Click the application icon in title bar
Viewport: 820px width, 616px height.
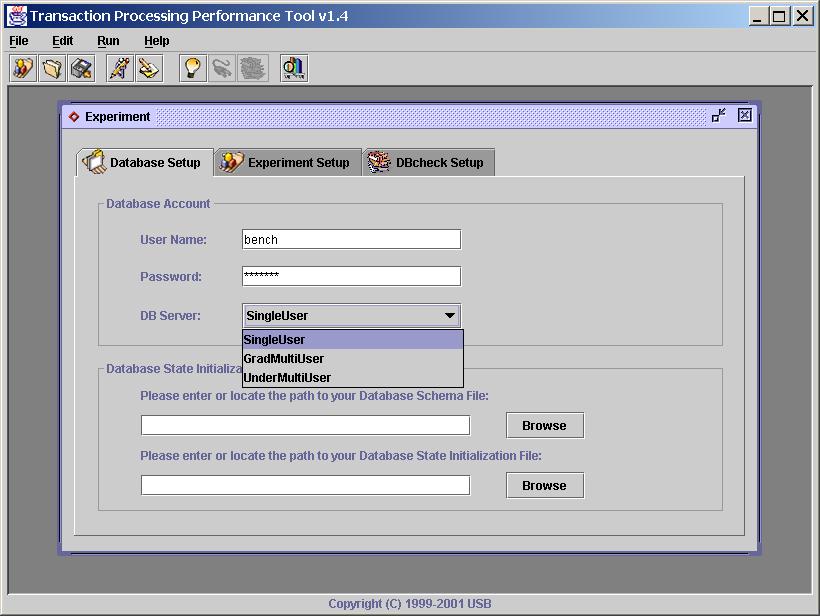[x=16, y=16]
